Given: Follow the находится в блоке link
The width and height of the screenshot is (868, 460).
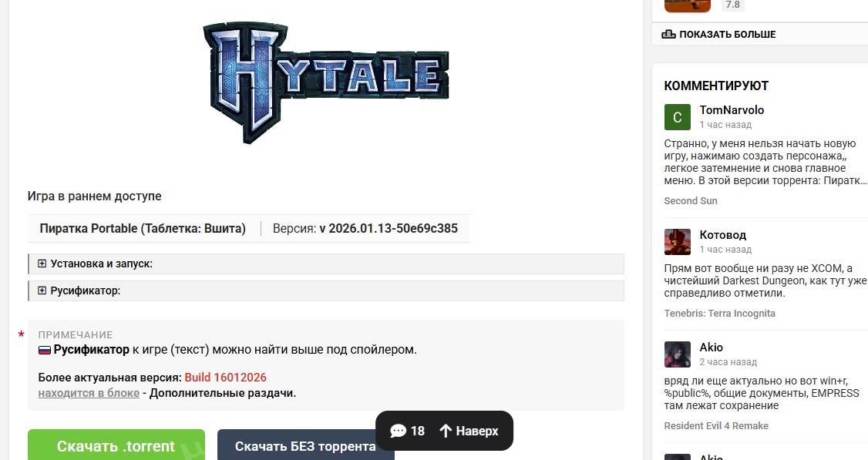Looking at the screenshot, I should (89, 393).
